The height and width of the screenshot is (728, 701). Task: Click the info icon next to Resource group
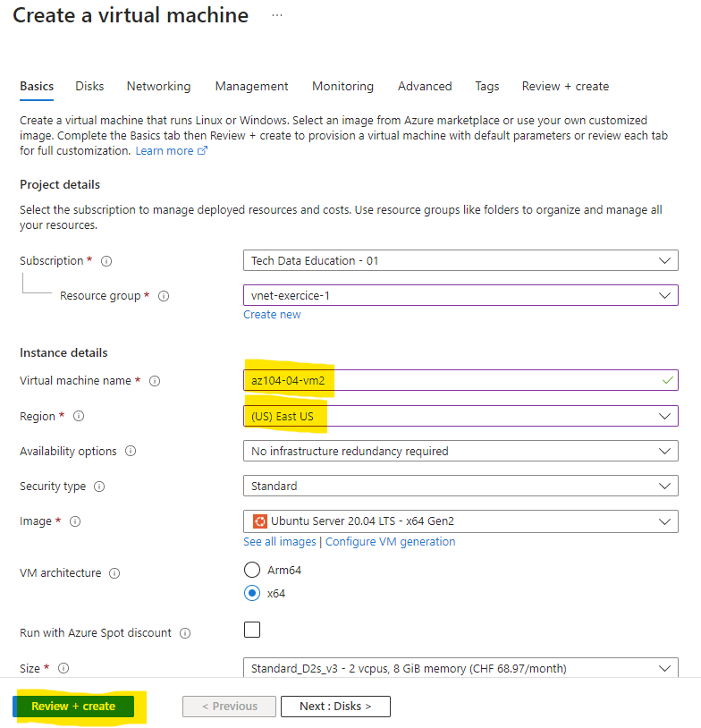[x=164, y=296]
